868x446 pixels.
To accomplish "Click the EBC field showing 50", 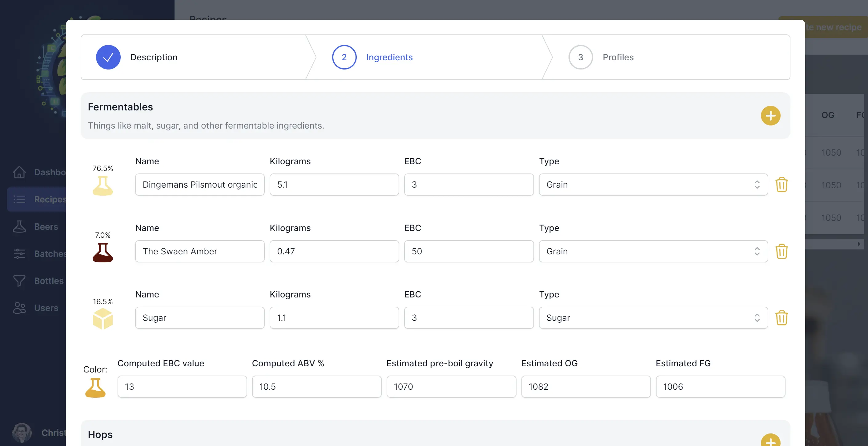I will click(x=468, y=251).
